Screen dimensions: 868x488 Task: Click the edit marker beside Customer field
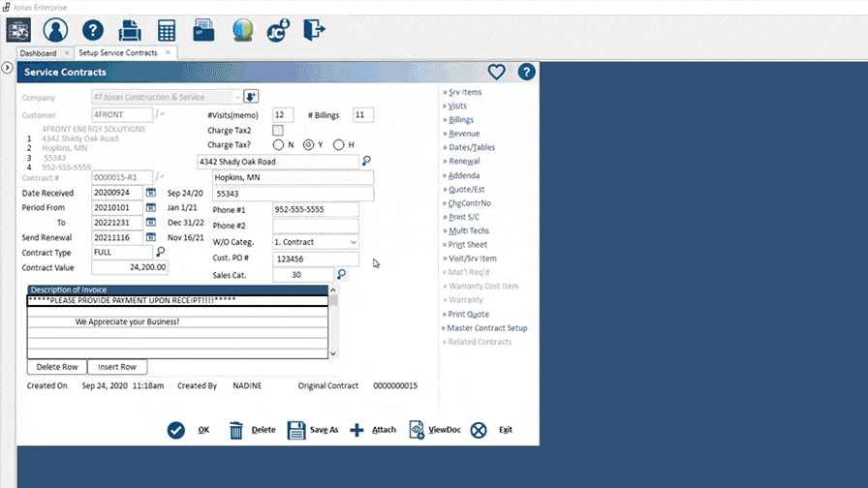pos(159,114)
